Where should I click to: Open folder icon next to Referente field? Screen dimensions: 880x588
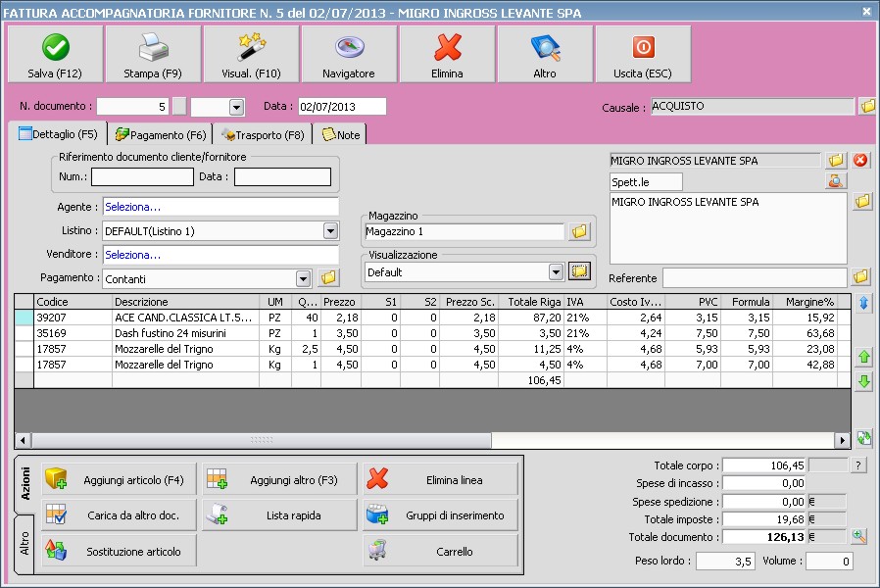pos(861,276)
